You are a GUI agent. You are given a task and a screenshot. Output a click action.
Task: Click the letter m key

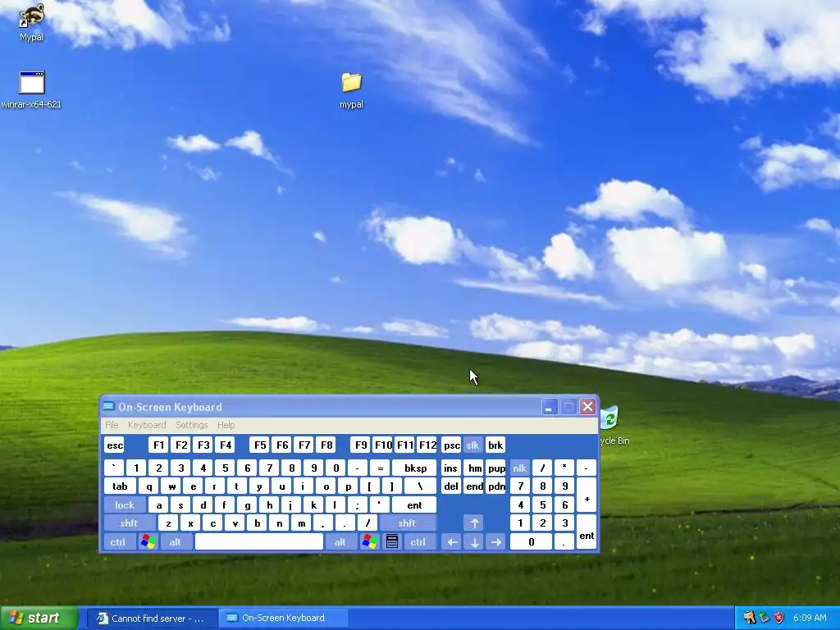tap(302, 523)
